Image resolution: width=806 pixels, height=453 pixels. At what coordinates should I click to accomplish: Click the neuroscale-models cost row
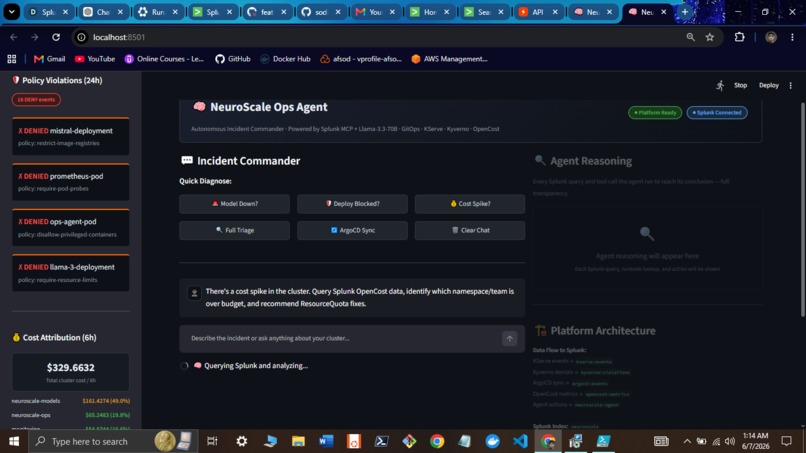coord(70,401)
